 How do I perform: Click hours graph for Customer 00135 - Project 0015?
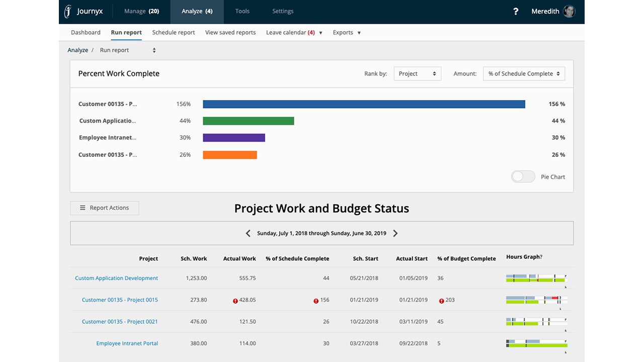coord(536,300)
